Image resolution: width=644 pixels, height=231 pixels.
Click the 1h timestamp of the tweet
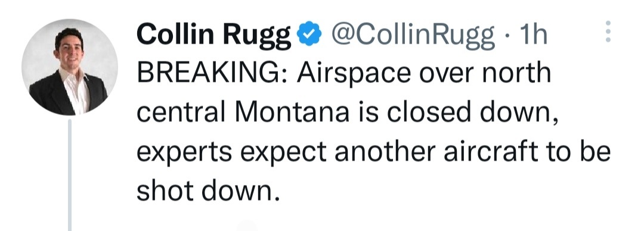(534, 35)
